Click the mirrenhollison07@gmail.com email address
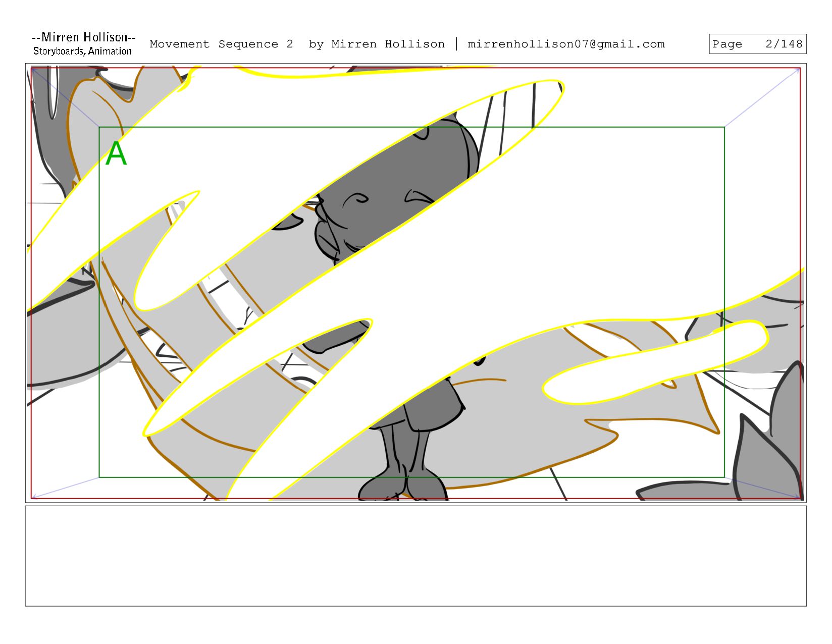The image size is (832, 644). pyautogui.click(x=566, y=44)
